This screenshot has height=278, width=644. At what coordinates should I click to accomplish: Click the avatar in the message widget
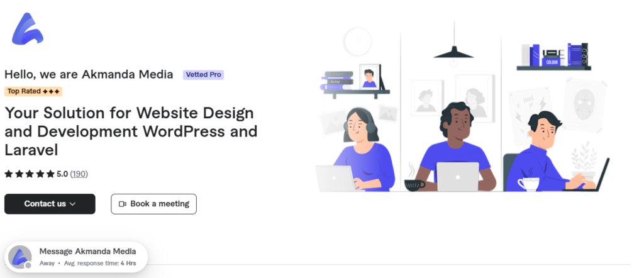pos(19,257)
